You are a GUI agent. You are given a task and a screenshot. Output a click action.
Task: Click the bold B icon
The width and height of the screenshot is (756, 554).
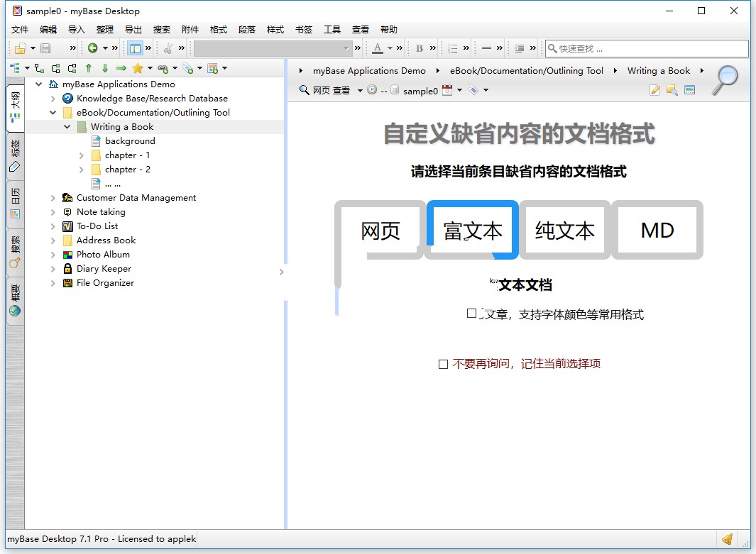pyautogui.click(x=420, y=48)
